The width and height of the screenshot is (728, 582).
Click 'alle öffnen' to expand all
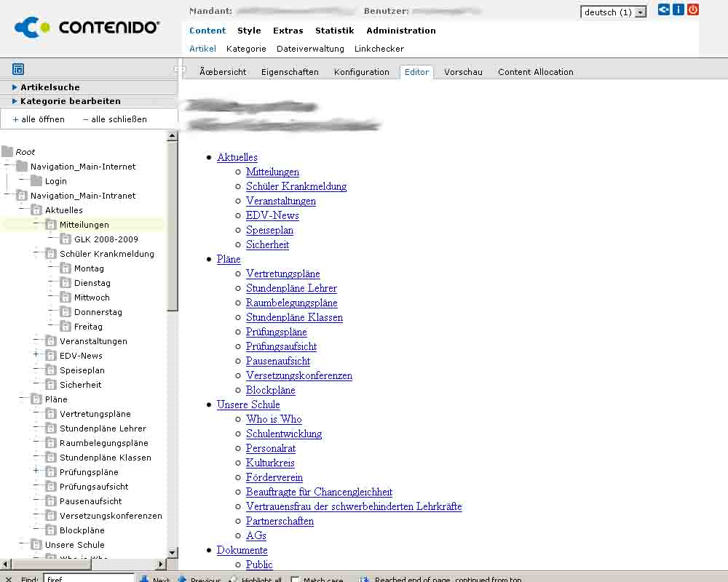[x=39, y=119]
